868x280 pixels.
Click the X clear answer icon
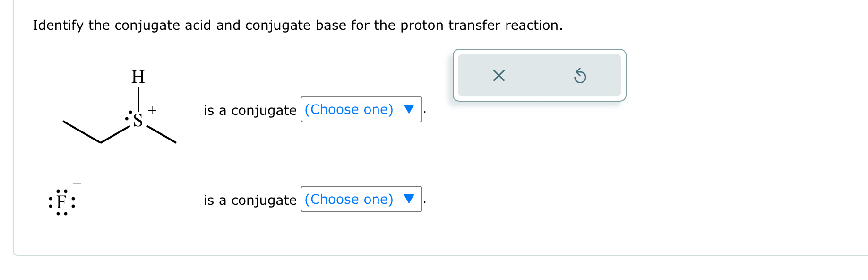click(x=498, y=75)
